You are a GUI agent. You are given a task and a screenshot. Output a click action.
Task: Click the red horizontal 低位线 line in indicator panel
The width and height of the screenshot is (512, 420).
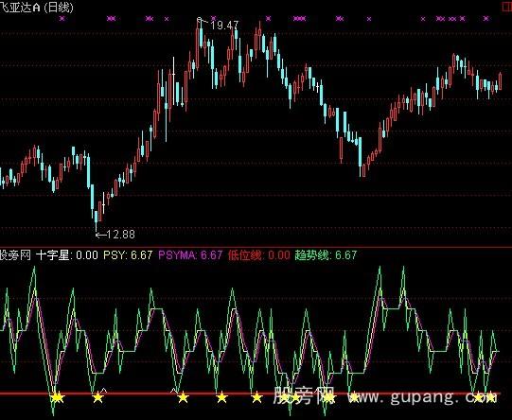pos(250,394)
